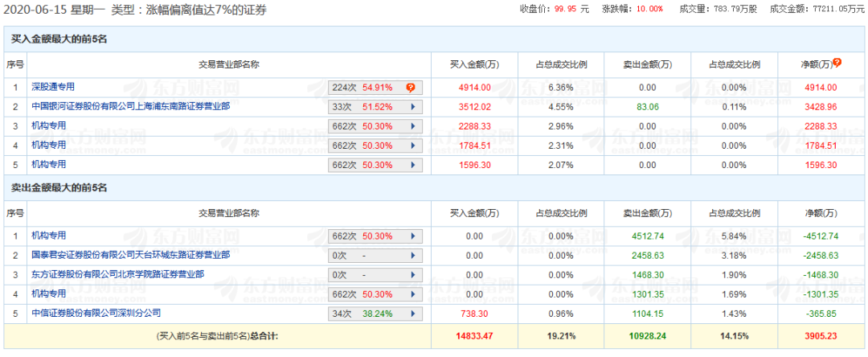868x357 pixels.
Task: Click the 占总成交比例 header beside 卖出金额(万) in the sell table
Action: (735, 213)
